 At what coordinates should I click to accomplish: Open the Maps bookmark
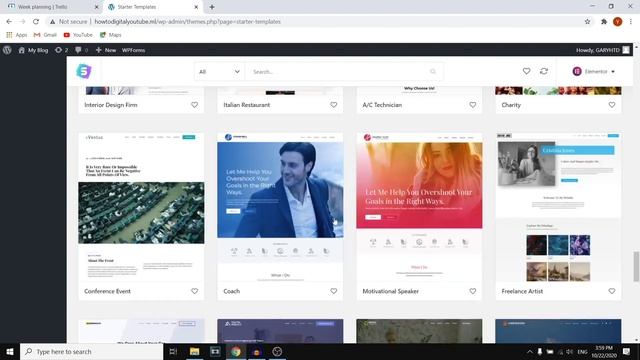click(x=111, y=35)
